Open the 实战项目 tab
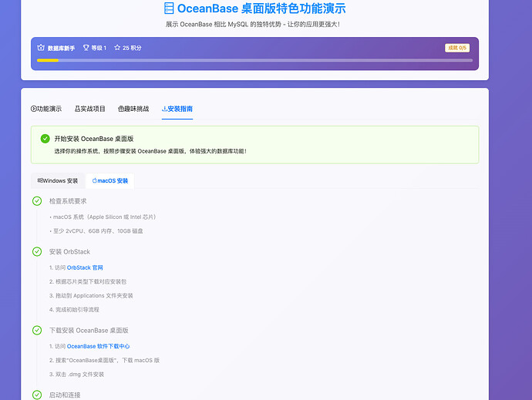Screen dimensions: 532x400 click(90, 109)
